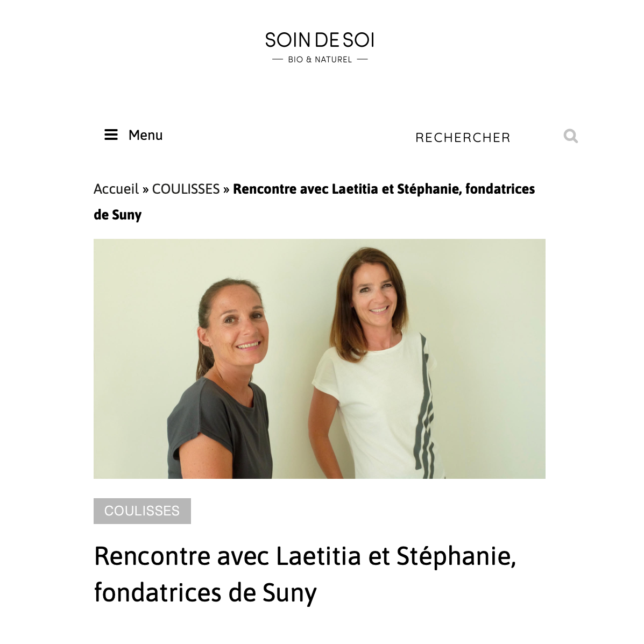Viewport: 644px width, 644px height.
Task: Click the magnifying glass search icon
Action: [570, 136]
